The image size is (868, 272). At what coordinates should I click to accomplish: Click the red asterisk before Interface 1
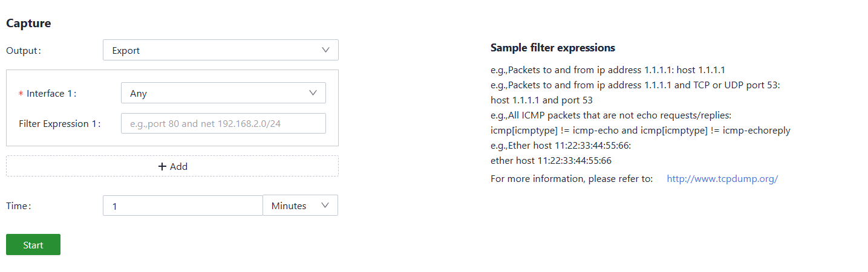click(21, 94)
